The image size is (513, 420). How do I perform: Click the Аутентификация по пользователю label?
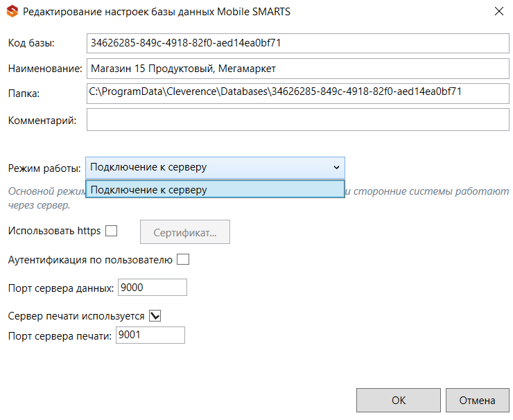[x=90, y=260]
